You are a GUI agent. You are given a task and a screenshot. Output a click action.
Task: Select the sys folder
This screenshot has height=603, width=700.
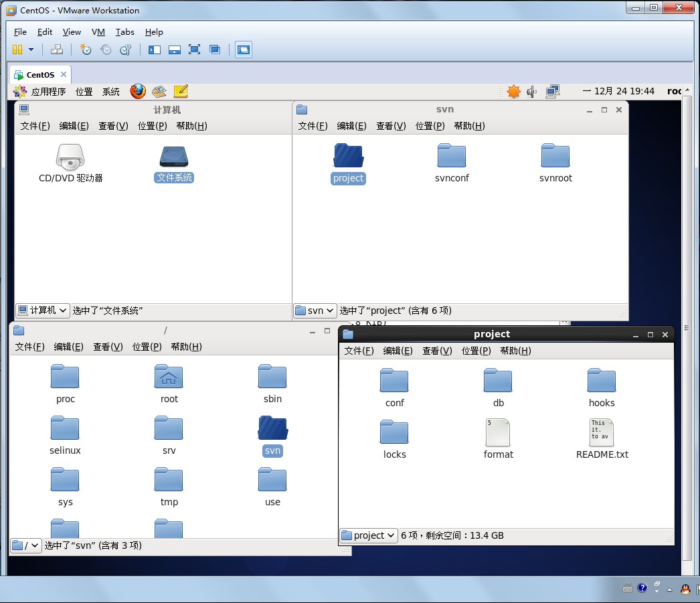65,487
